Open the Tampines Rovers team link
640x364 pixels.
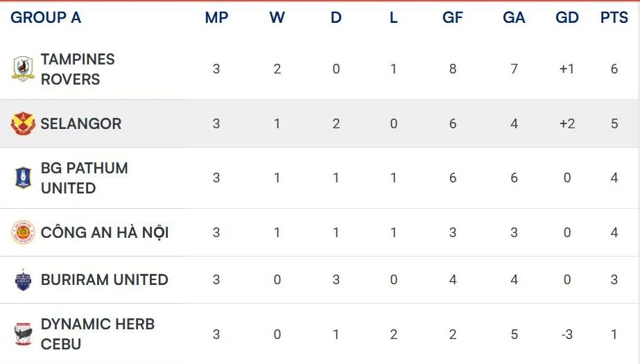[x=78, y=69]
